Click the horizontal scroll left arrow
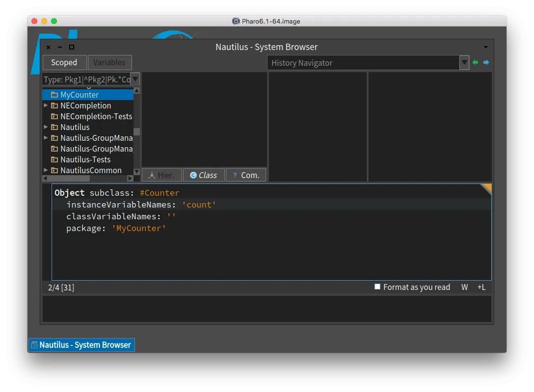The width and height of the screenshot is (534, 392). click(45, 178)
